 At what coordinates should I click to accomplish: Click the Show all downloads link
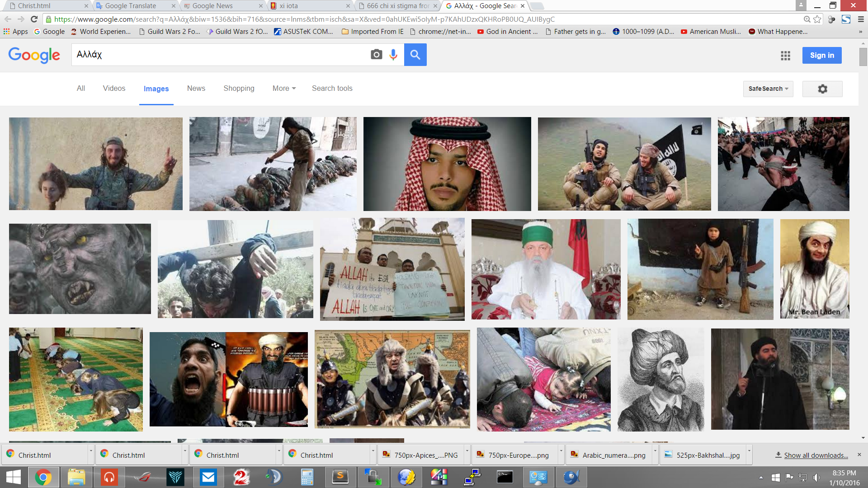point(816,455)
